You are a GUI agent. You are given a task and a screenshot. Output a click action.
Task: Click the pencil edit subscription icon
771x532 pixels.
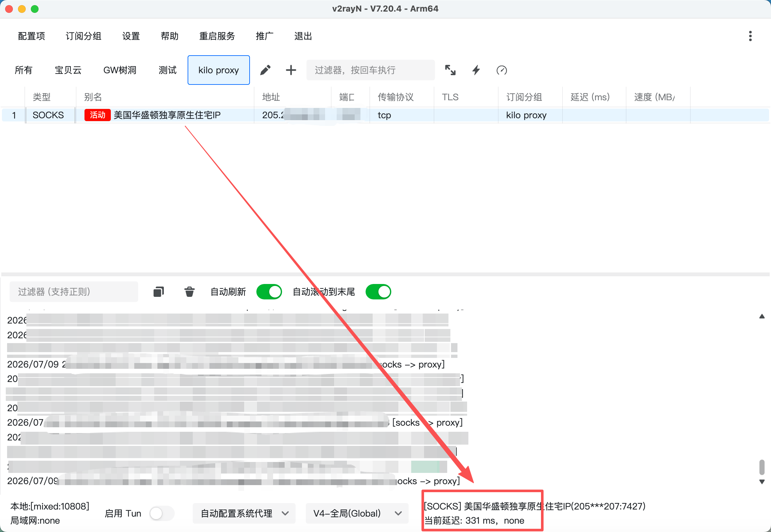(265, 70)
